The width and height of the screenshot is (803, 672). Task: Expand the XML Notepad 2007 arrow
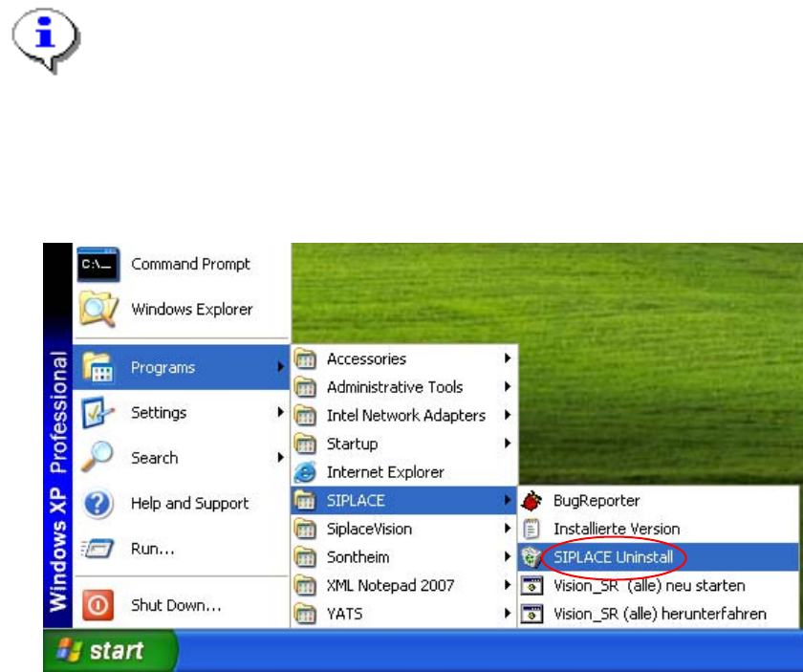click(x=507, y=584)
